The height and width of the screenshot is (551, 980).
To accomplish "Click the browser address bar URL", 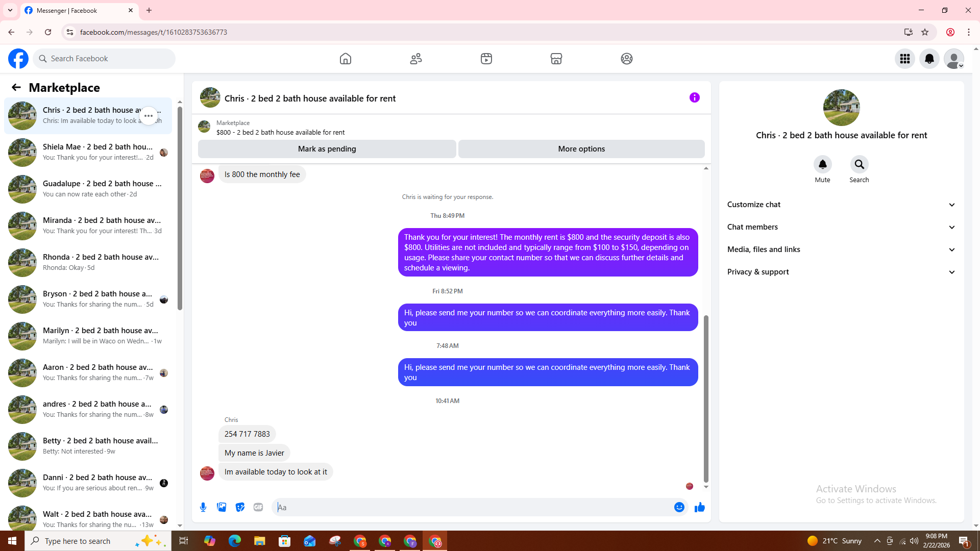I will [154, 32].
